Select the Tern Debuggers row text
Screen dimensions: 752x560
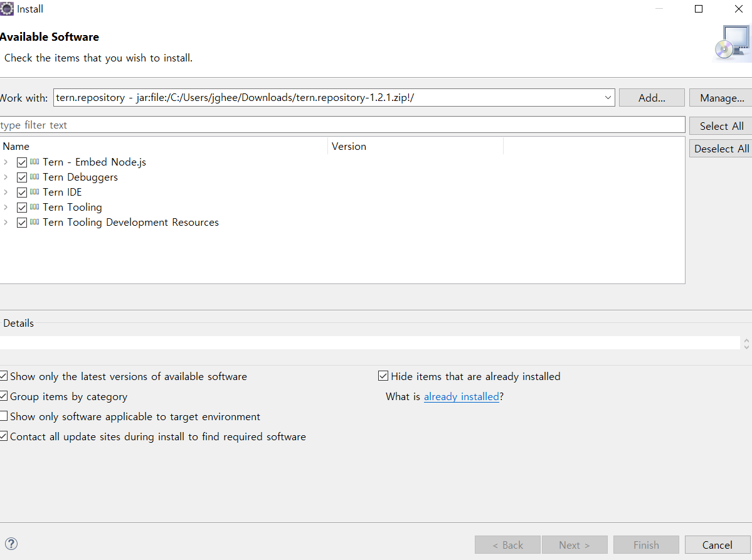click(x=80, y=177)
